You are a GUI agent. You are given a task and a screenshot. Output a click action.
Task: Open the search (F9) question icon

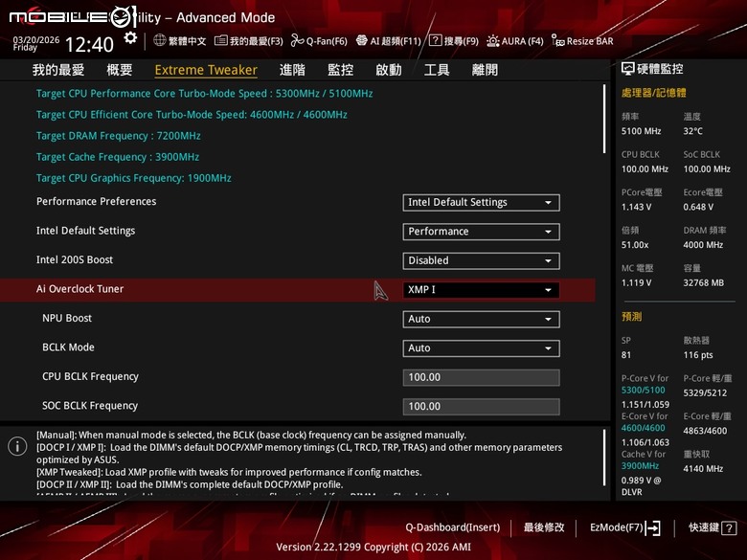point(435,40)
